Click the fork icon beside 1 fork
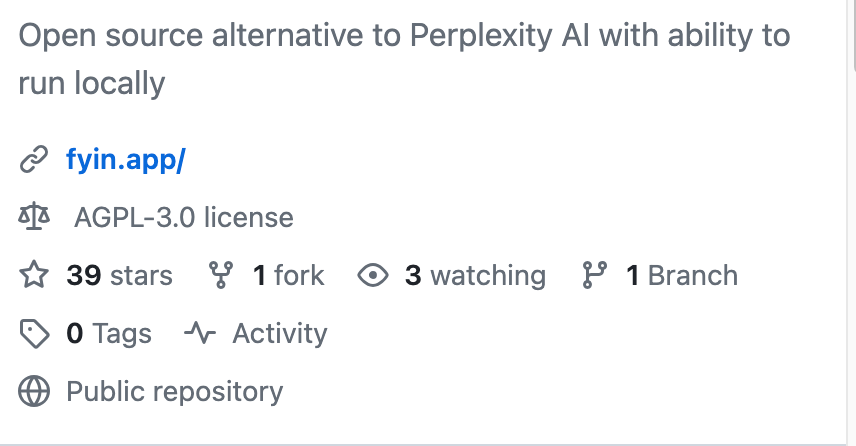This screenshot has width=856, height=446. coord(221,275)
